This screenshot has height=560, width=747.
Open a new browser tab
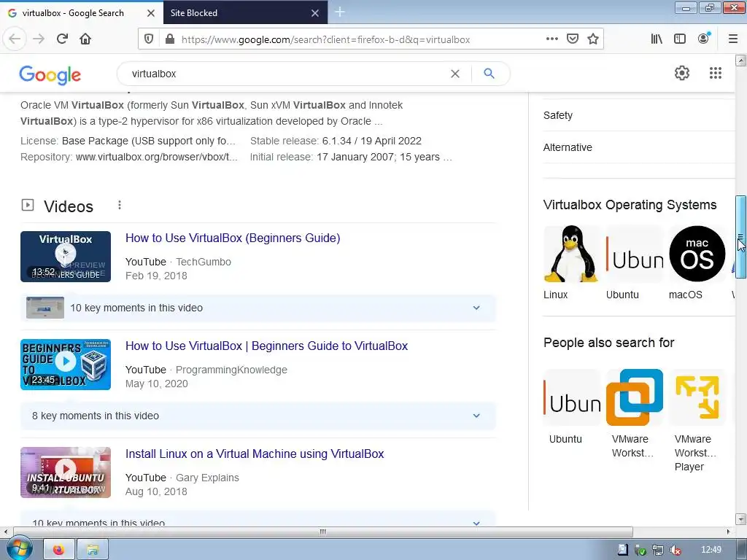point(340,12)
